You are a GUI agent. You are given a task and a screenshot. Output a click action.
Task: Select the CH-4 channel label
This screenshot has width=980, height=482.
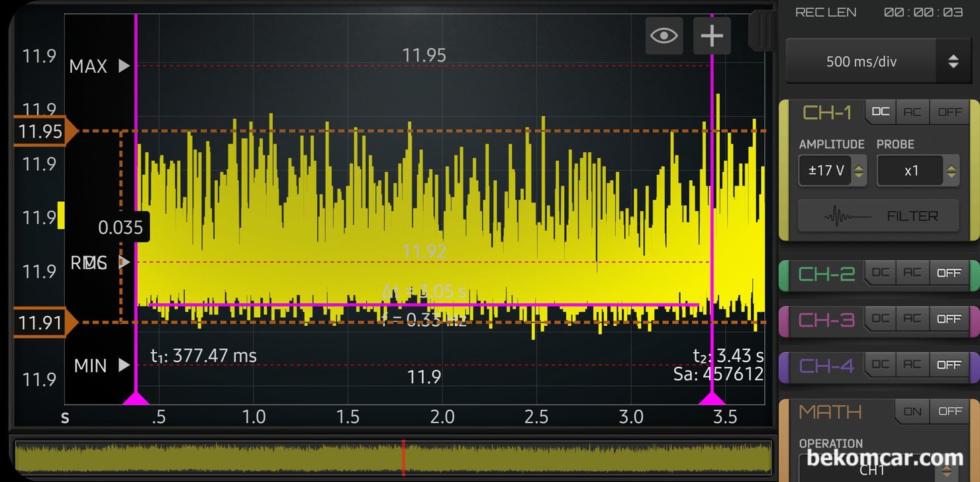tap(827, 365)
